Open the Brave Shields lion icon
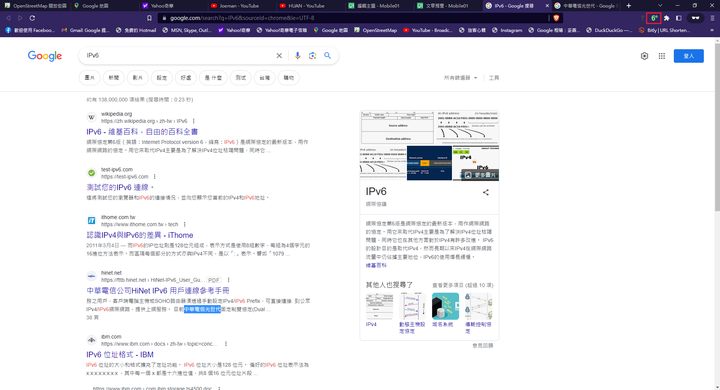Image resolution: width=720 pixels, height=390 pixels. click(x=556, y=18)
